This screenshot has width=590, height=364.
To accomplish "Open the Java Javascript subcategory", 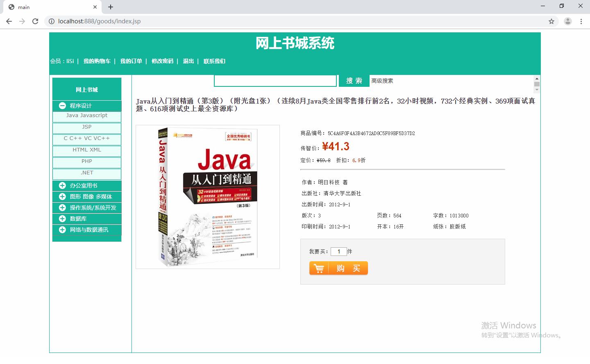I will [87, 116].
